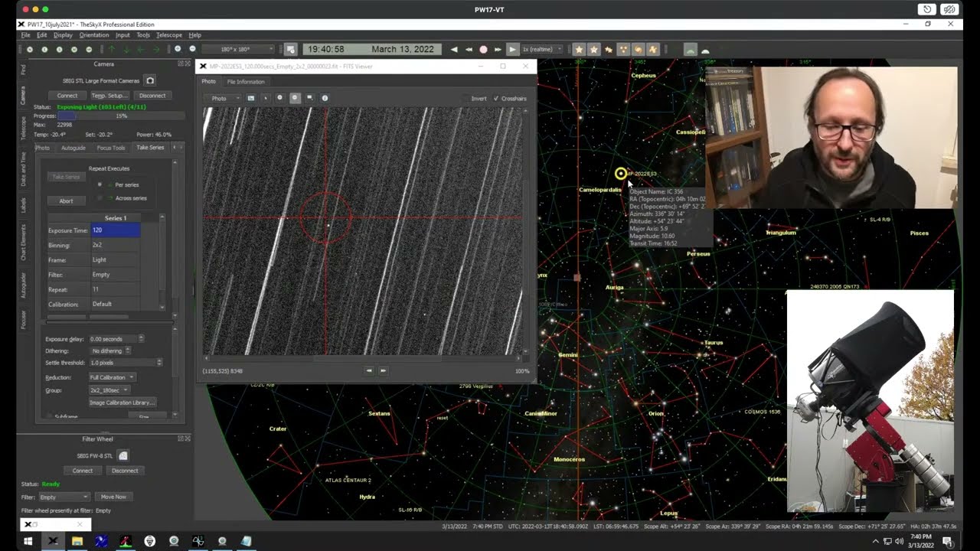Click the info icon in FITS Viewer toolbar

point(325,98)
